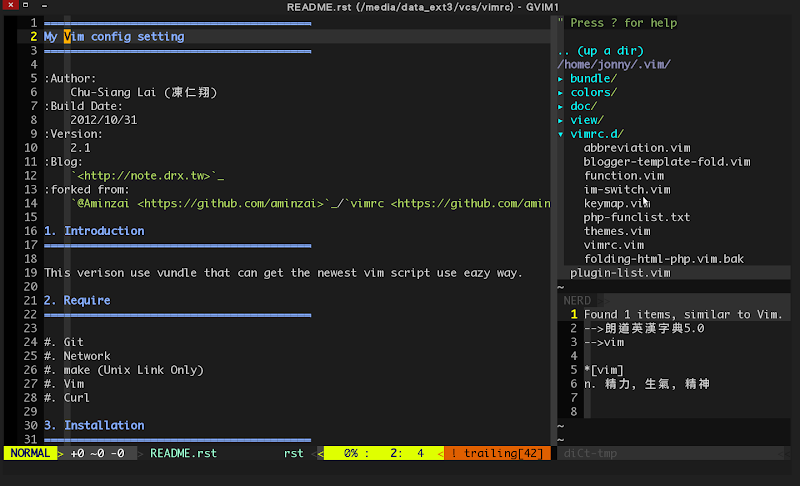
Task: Go up a dir in NERDTree
Action: click(601, 51)
